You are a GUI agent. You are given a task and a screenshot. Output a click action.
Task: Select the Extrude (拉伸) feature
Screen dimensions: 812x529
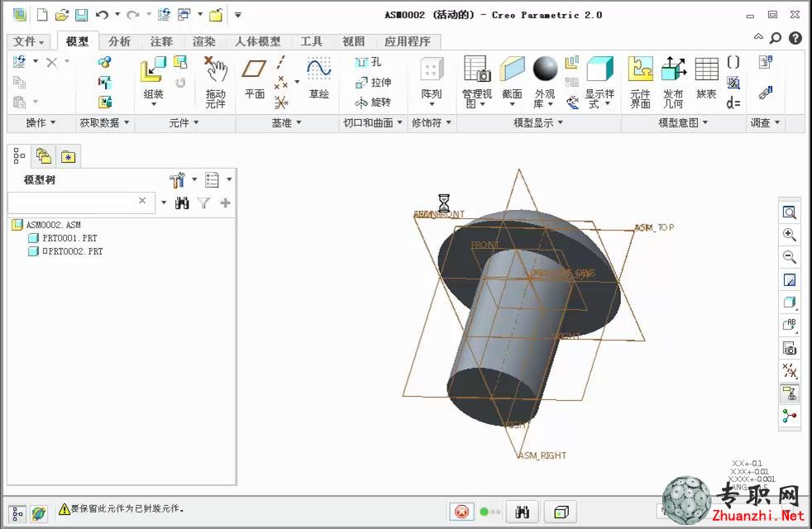(x=373, y=83)
